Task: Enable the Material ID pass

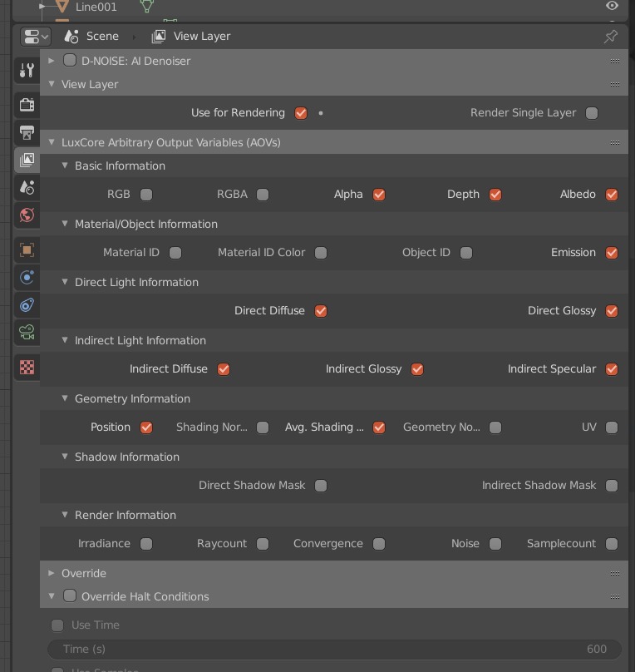Action: (x=175, y=252)
